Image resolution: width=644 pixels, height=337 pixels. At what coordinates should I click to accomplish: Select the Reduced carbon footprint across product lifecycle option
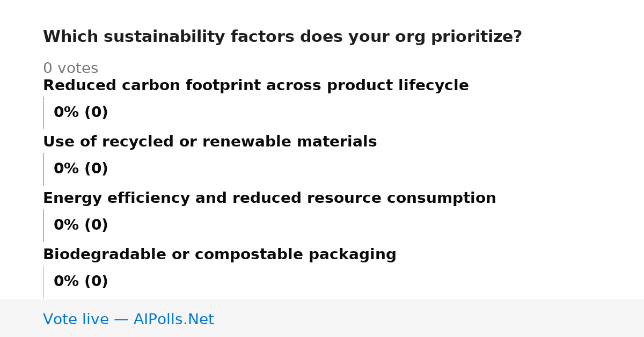[255, 86]
